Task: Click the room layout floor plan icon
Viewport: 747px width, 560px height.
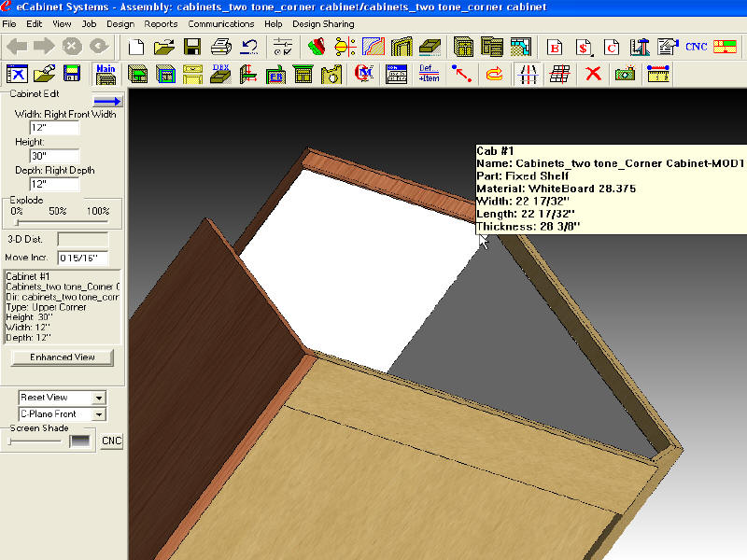Action: [520, 47]
